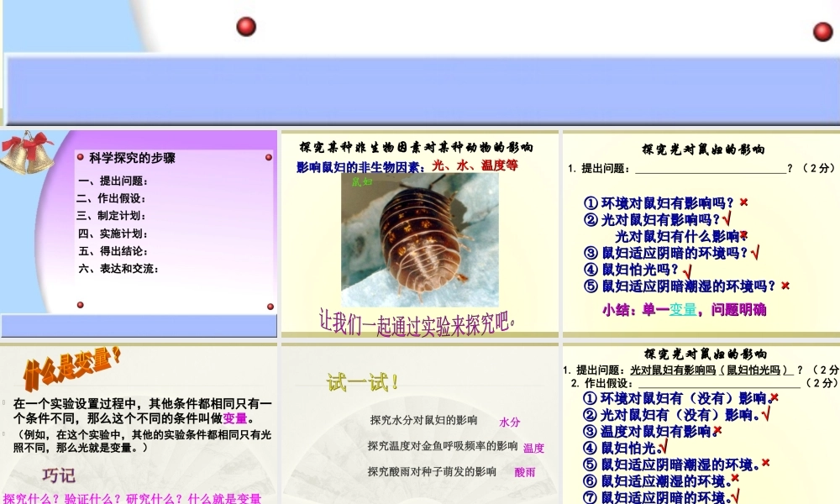Select hypothesis ② 光对鼠妇有（没有）影响
This screenshot has width=840, height=504.
(671, 415)
